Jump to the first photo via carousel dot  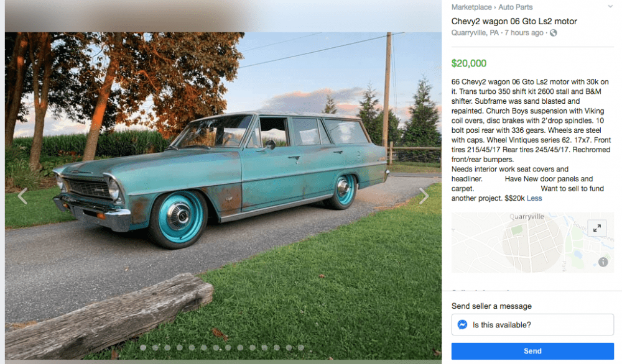pos(143,348)
